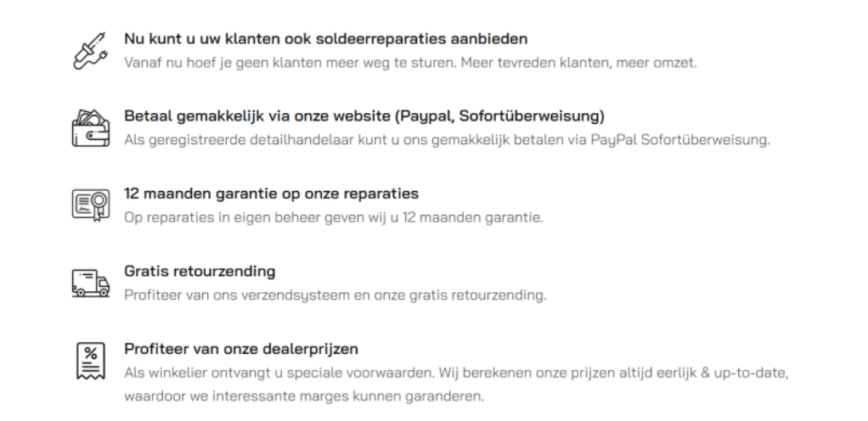Screen dimensions: 868x421
Task: Click the percent receipt icon
Action: pos(85,362)
